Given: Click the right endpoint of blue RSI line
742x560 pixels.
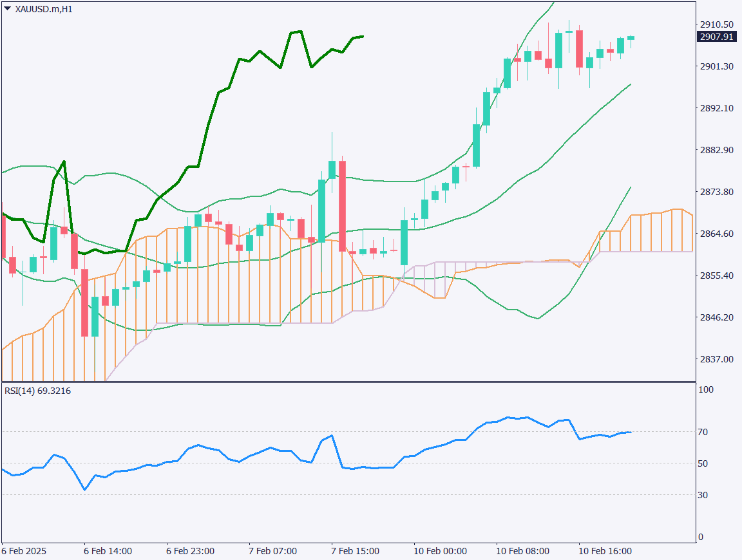Looking at the screenshot, I should click(x=631, y=432).
